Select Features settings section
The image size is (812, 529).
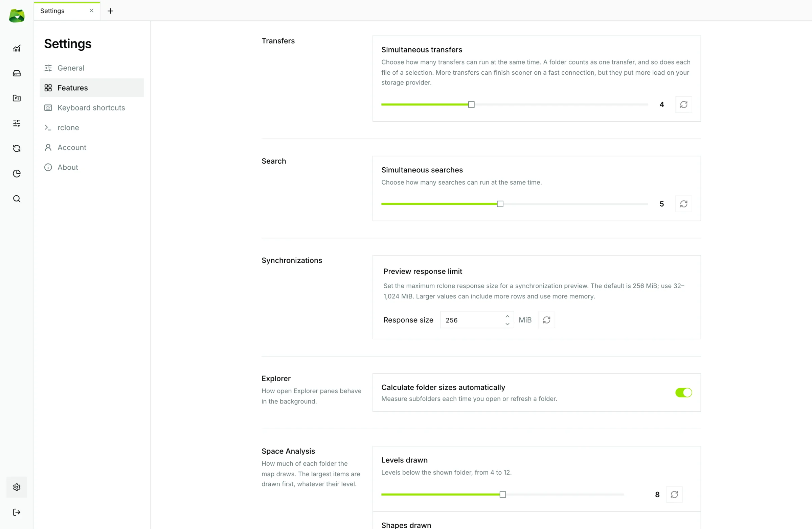pyautogui.click(x=92, y=88)
